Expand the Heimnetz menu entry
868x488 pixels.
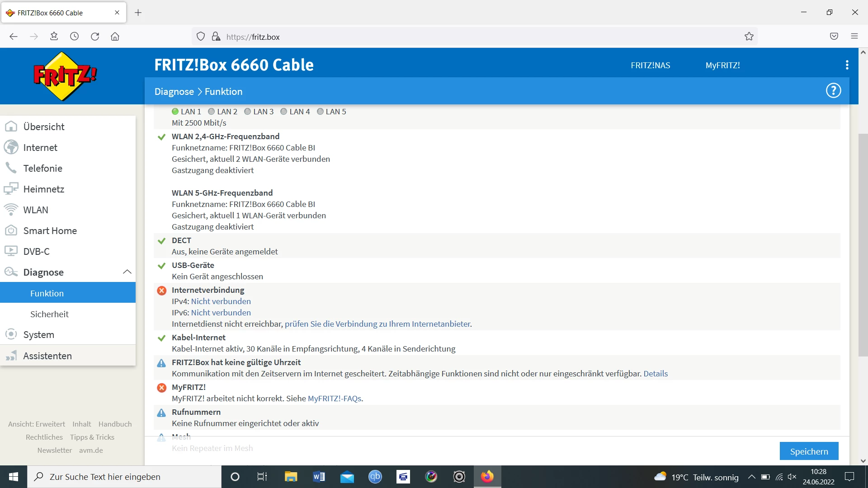click(43, 189)
